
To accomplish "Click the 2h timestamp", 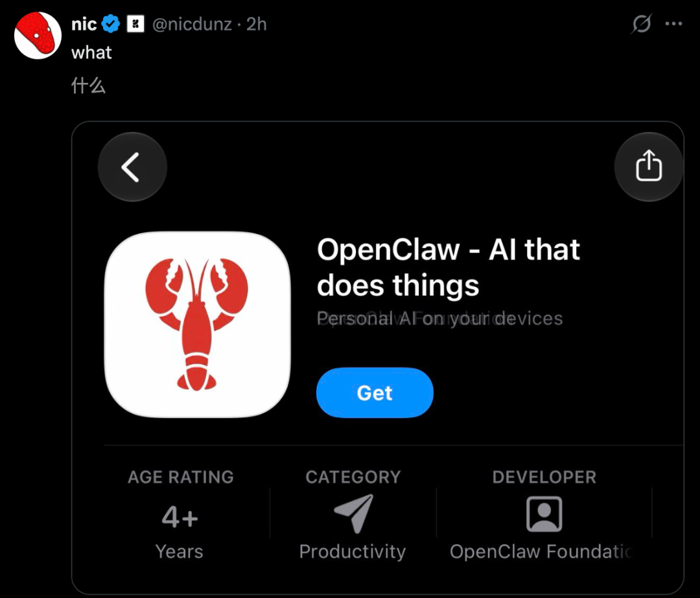I will click(x=256, y=24).
